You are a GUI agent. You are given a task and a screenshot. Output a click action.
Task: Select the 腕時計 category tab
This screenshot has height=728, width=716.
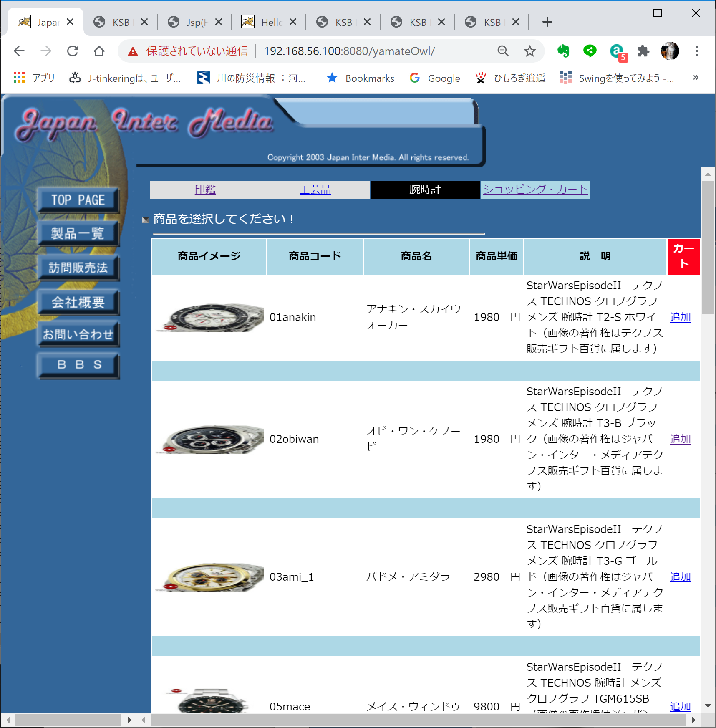tap(425, 190)
